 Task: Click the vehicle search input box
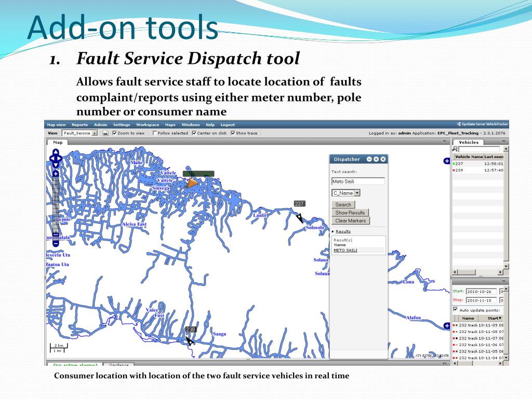pyautogui.click(x=479, y=149)
